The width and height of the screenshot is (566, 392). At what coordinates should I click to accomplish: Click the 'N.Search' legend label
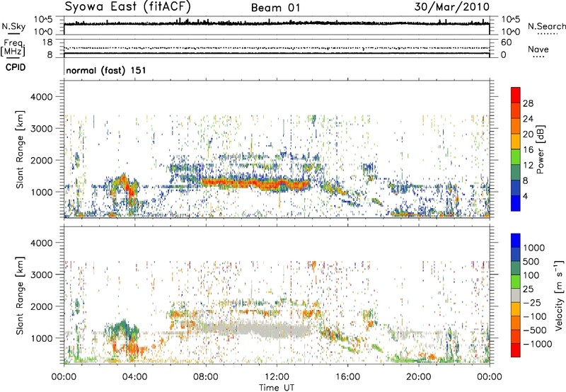[x=546, y=26]
